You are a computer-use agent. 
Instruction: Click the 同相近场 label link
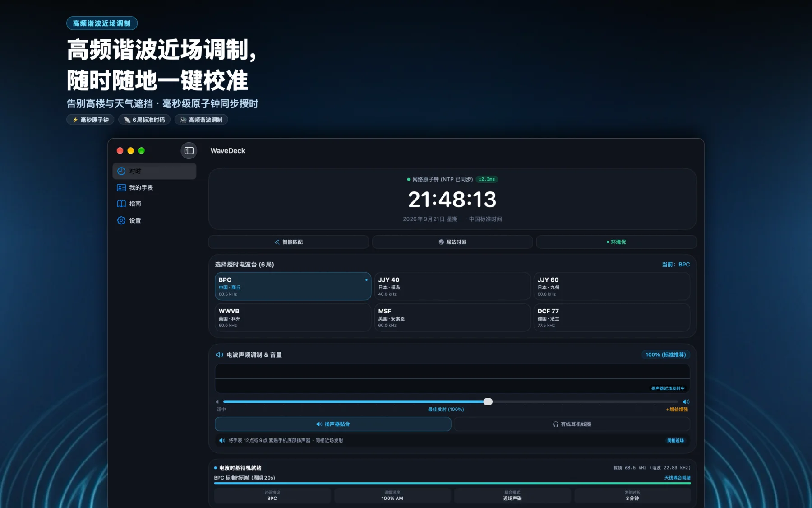pos(675,440)
